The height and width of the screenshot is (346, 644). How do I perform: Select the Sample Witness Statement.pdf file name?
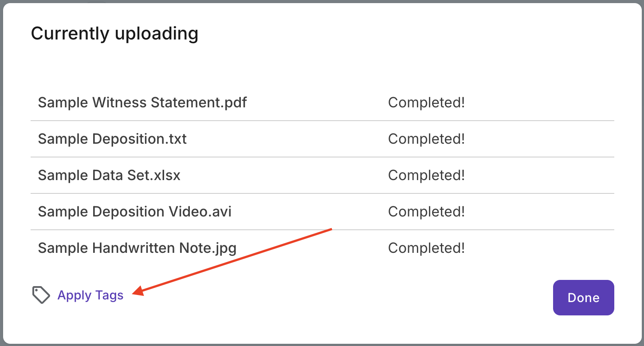coord(142,103)
